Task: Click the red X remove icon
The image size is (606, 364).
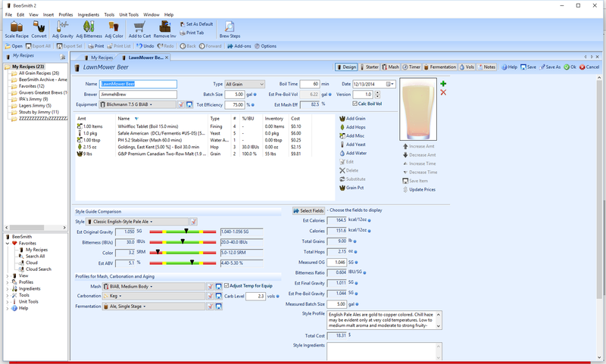Action: (x=443, y=92)
